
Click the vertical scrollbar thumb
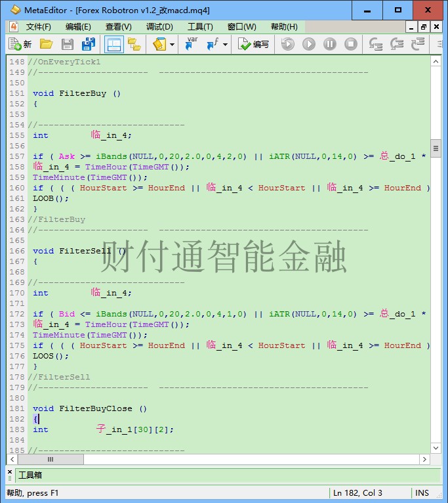click(x=436, y=148)
